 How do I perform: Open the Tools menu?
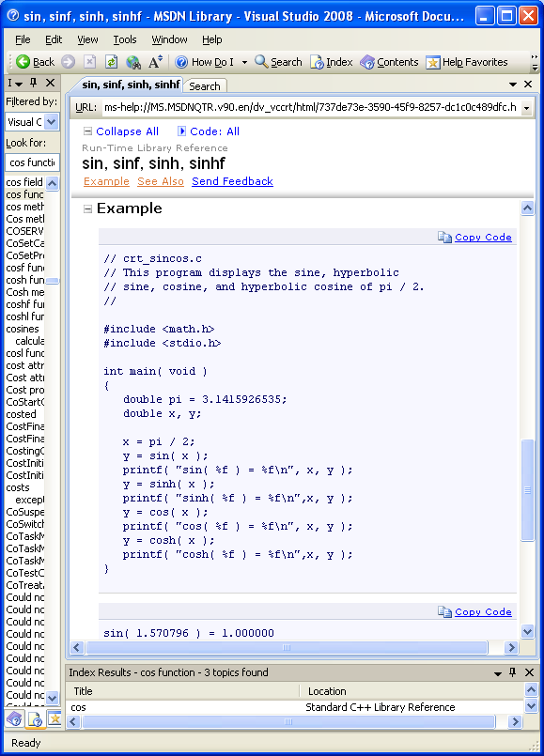point(124,39)
